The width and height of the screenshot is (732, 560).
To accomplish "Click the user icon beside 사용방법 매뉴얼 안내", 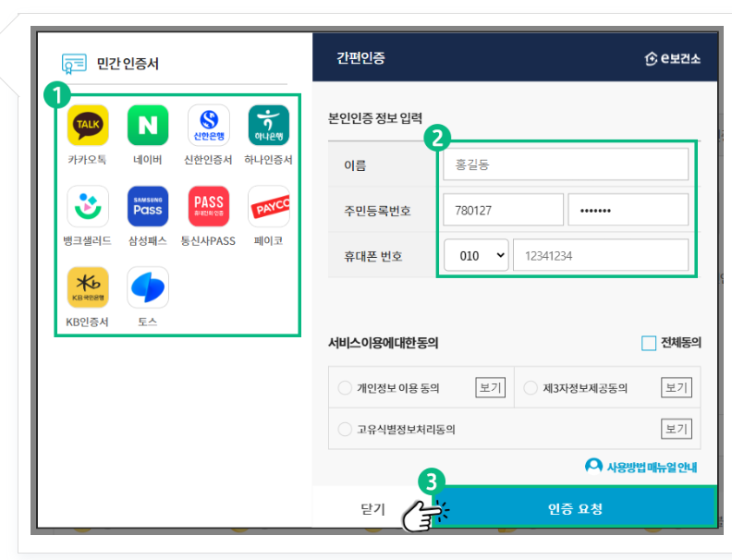I will tap(593, 466).
